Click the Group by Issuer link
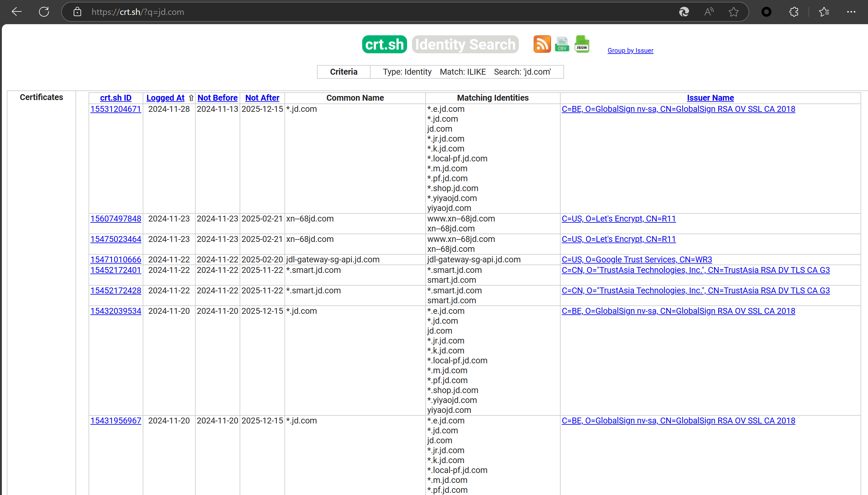The image size is (868, 495). tap(630, 50)
